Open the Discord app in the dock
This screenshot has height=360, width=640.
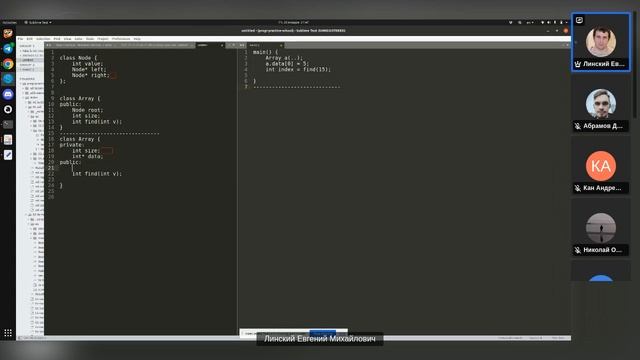coord(8,94)
